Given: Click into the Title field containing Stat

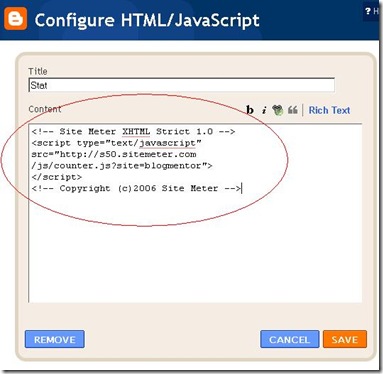Looking at the screenshot, I should [x=182, y=85].
